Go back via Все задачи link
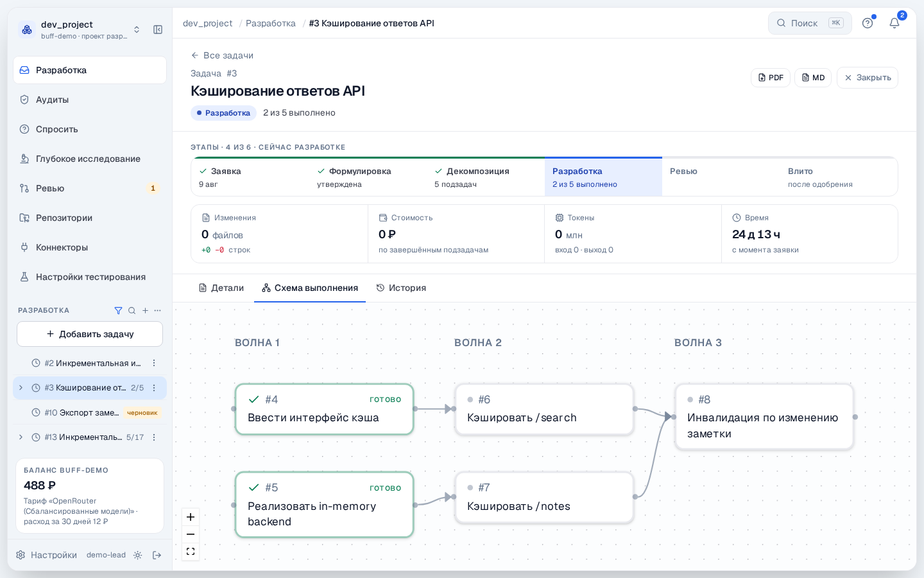This screenshot has width=924, height=578. pyautogui.click(x=222, y=55)
